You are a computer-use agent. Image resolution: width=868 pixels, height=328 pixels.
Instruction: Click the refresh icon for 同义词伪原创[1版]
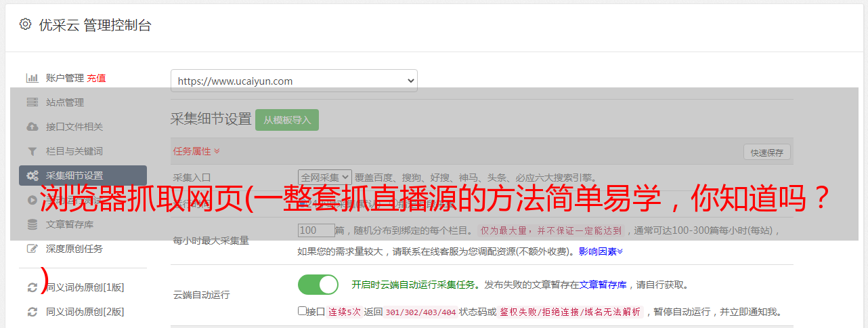tap(32, 287)
